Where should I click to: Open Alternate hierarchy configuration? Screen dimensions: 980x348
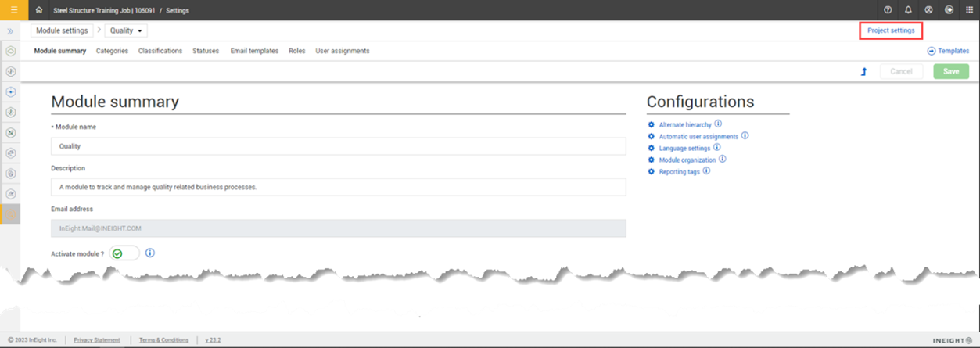click(x=685, y=125)
